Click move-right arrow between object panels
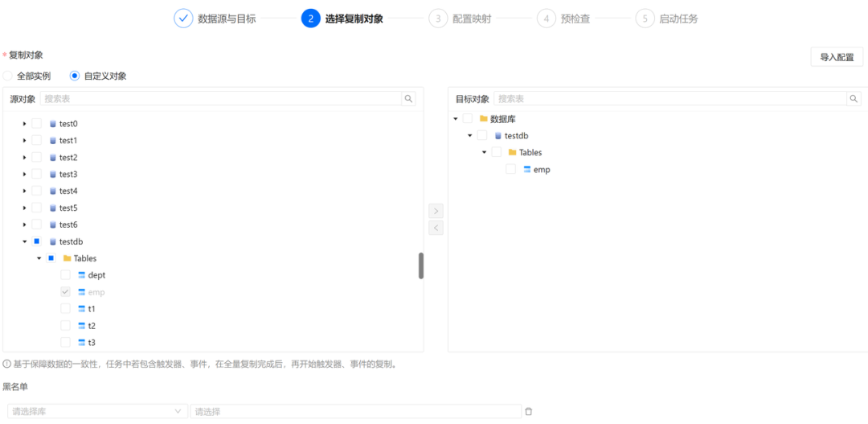The image size is (868, 424). click(436, 211)
